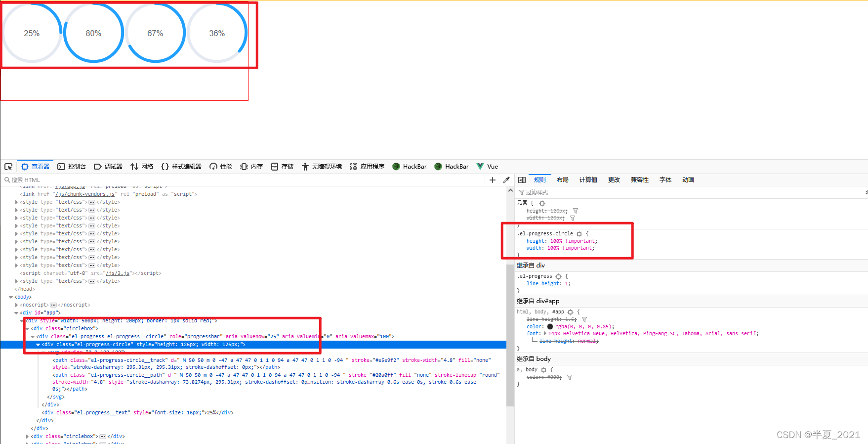Switch to the 动画 animations side tab
Image resolution: width=868 pixels, height=444 pixels.
688,180
